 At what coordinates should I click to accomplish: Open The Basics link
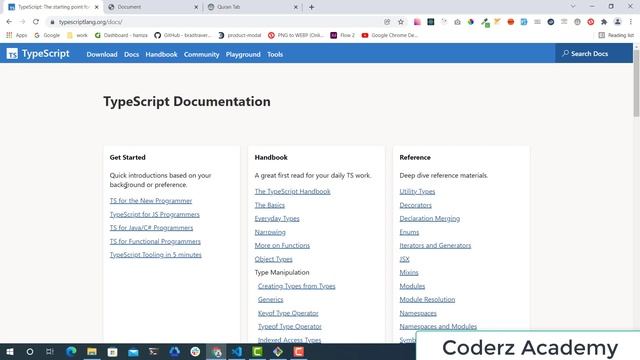(269, 205)
